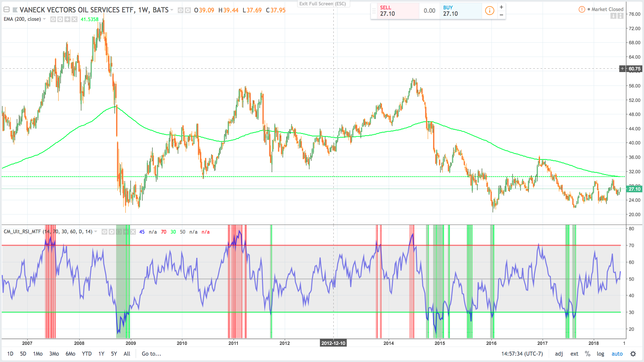Click the SELL 27.10 button
Screen dimensions: 644x362
(397, 11)
